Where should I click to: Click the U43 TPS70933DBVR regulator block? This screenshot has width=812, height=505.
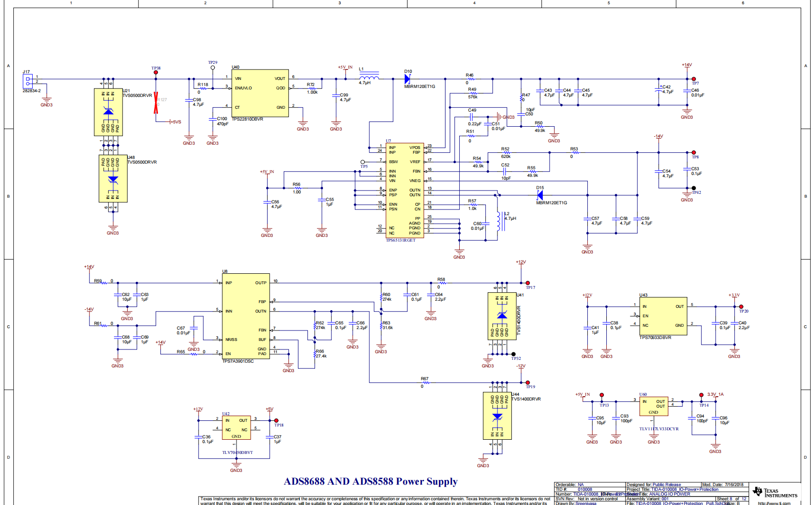tap(663, 316)
